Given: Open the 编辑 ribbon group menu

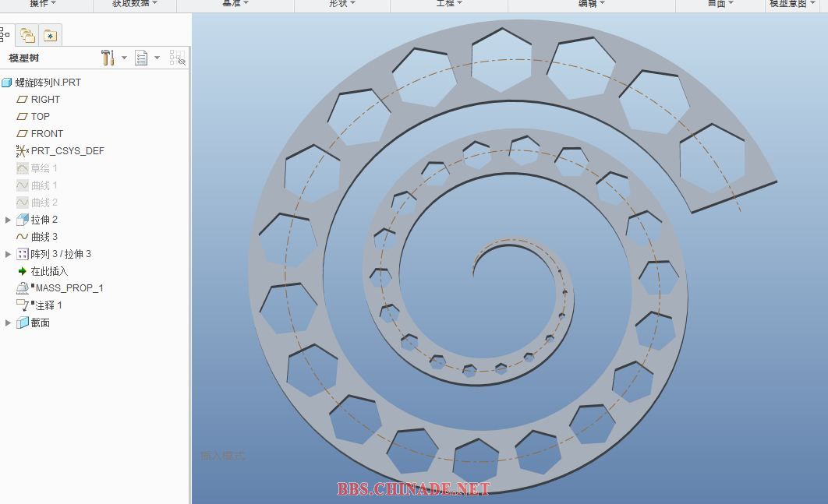Looking at the screenshot, I should pyautogui.click(x=591, y=4).
